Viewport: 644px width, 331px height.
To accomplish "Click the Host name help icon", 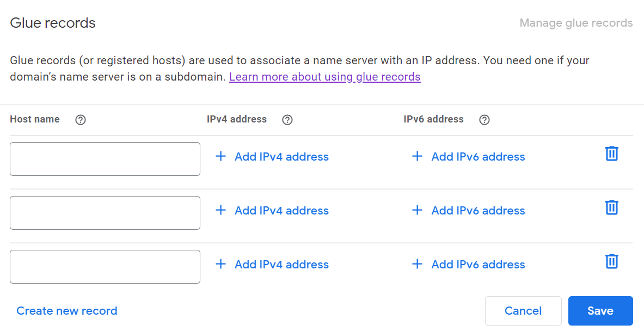I will pos(81,120).
